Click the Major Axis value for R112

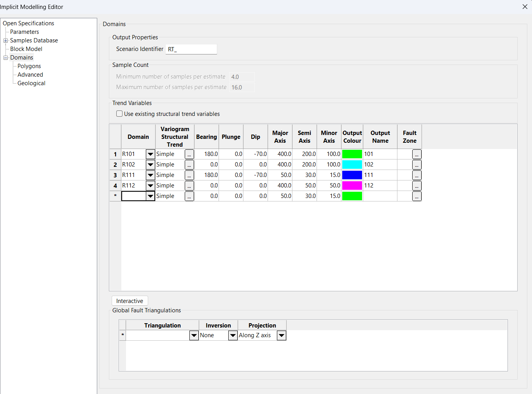(x=280, y=186)
